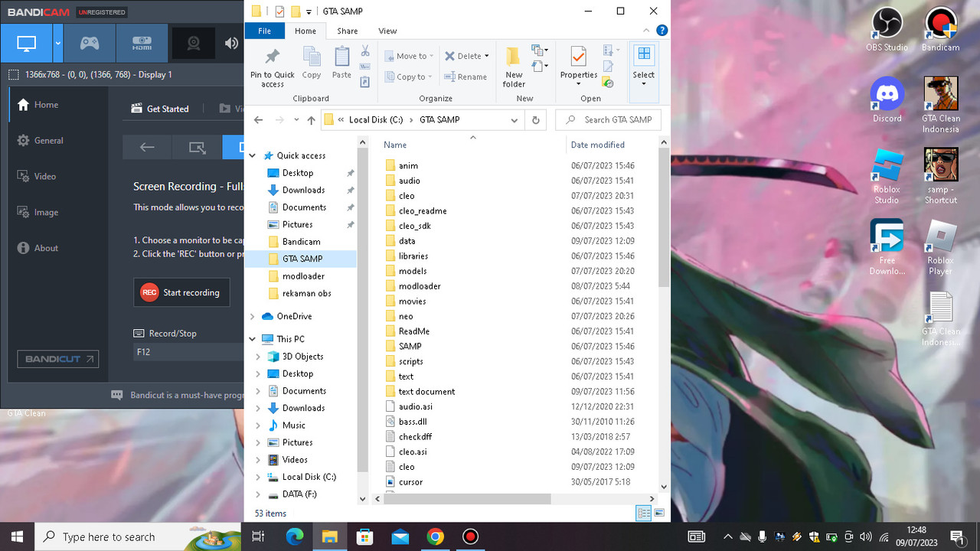
Task: Open the New item dropdown
Action: [540, 51]
